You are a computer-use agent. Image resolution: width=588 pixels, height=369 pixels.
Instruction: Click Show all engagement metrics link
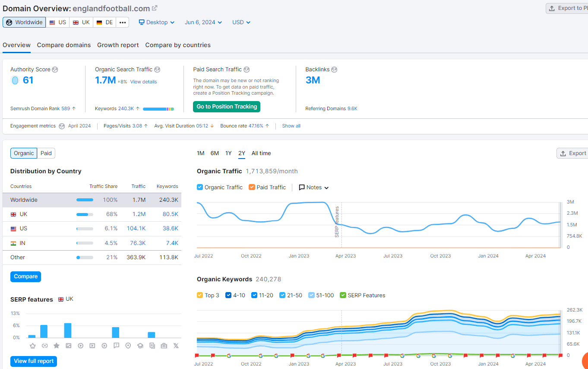[x=291, y=126]
